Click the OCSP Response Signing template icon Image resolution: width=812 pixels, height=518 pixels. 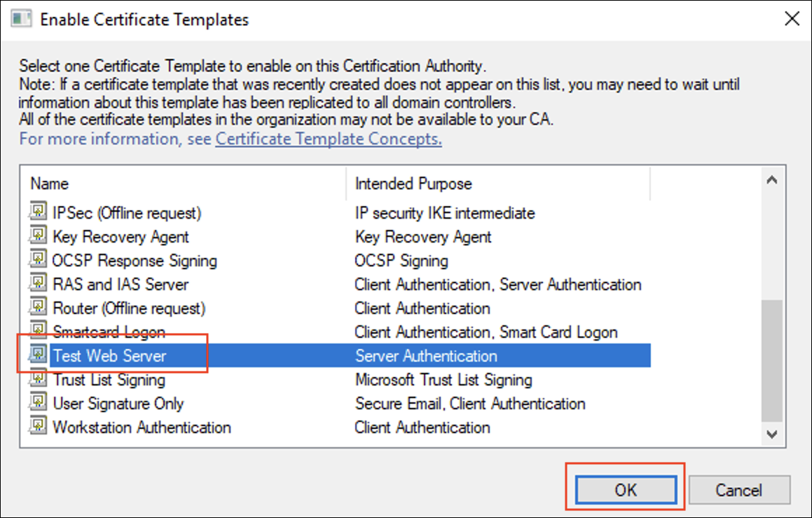[38, 260]
